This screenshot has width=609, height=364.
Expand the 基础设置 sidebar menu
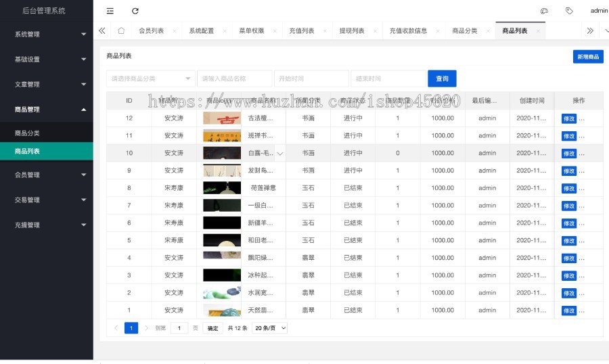[47, 59]
